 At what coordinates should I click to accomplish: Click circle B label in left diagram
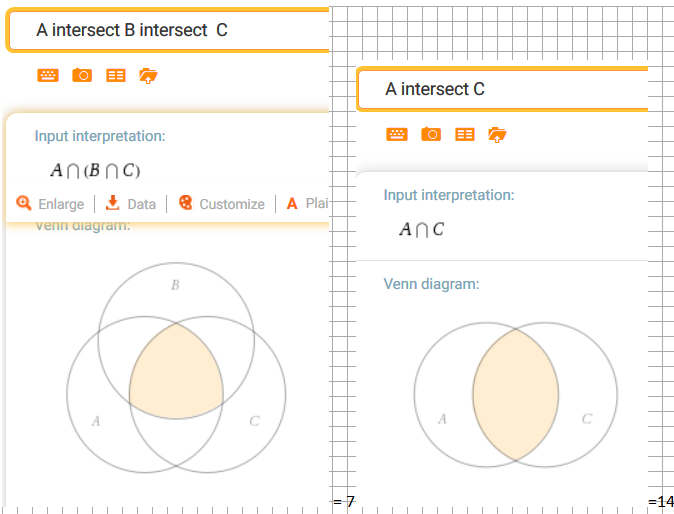point(175,285)
